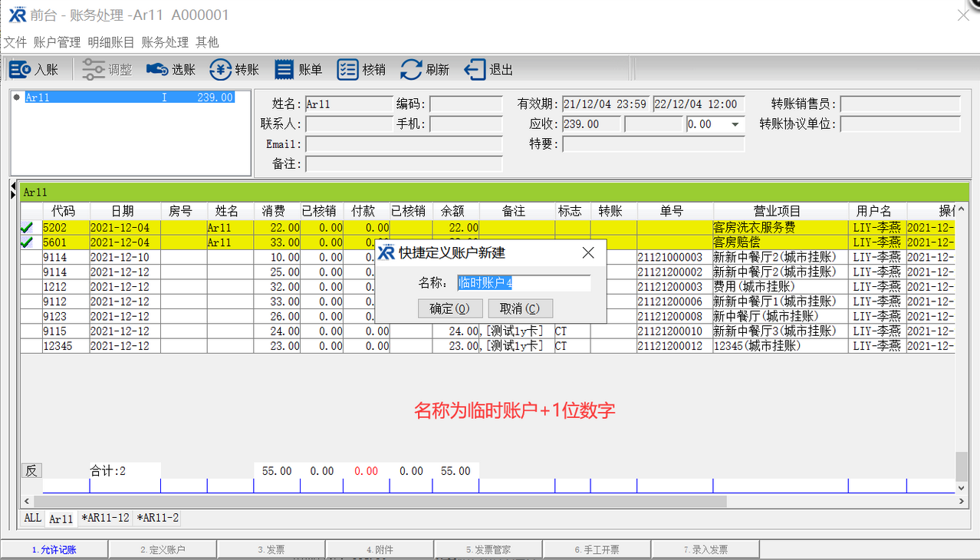Click the 5.发票管家 bottom button
980x560 pixels.
pos(488,550)
